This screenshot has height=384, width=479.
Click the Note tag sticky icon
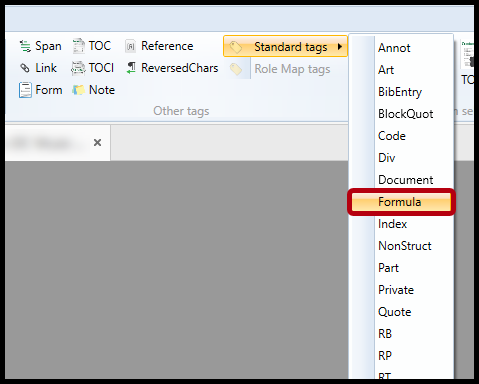click(79, 90)
